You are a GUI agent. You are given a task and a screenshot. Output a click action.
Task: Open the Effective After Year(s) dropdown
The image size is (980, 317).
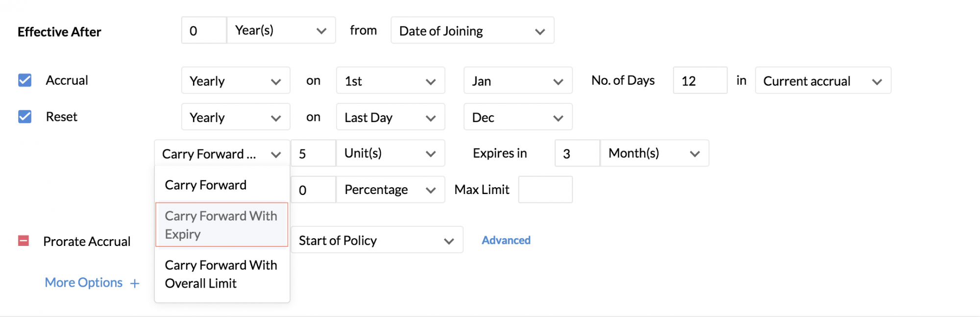click(281, 31)
